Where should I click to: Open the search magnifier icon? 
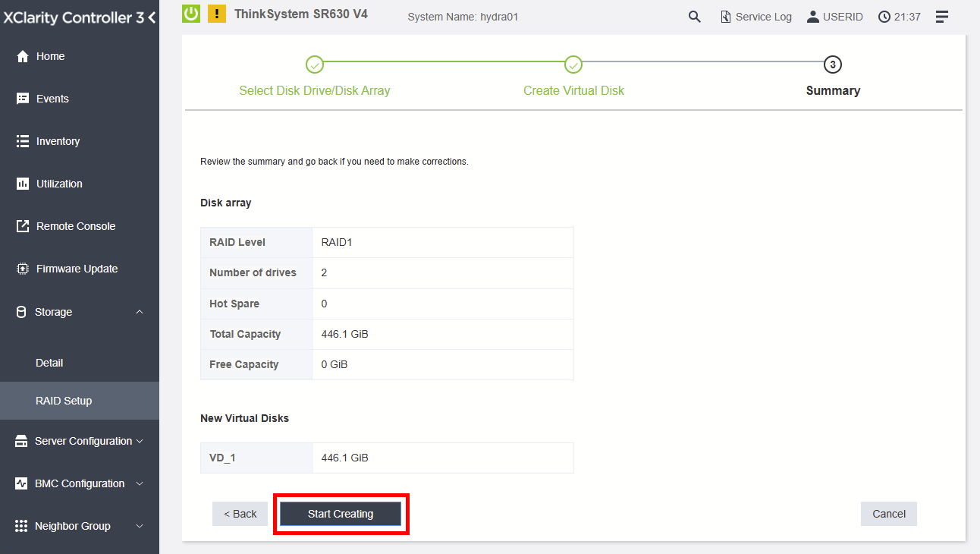pos(694,16)
